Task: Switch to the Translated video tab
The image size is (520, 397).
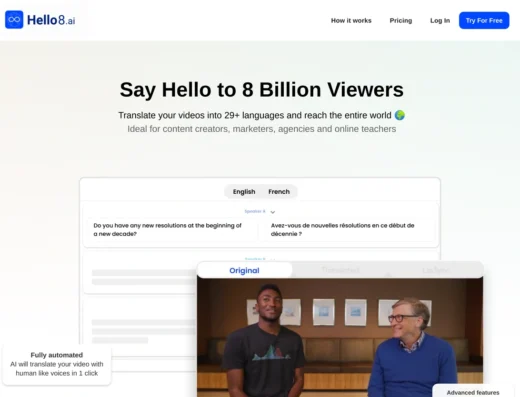Action: (340, 270)
